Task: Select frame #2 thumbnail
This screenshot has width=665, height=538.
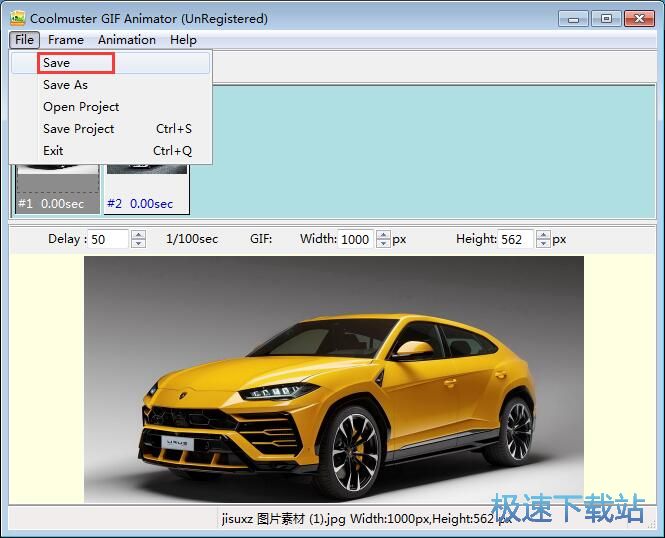Action: pos(146,189)
